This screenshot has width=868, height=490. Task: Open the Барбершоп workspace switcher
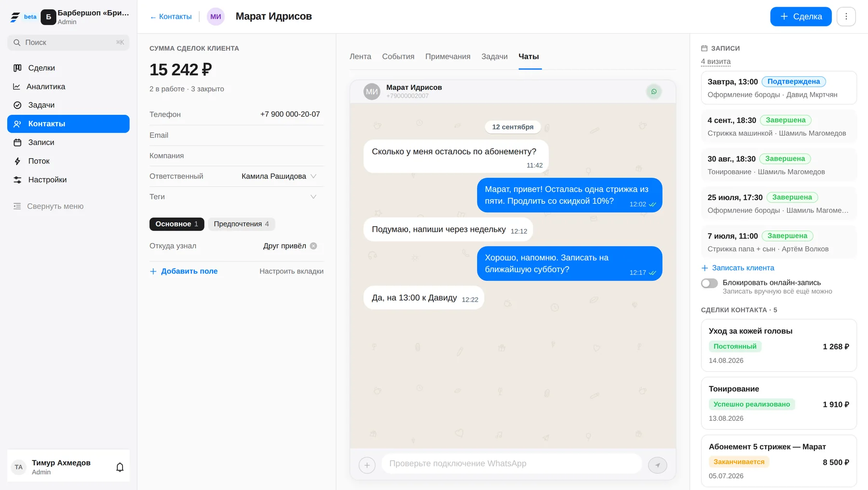click(x=85, y=17)
